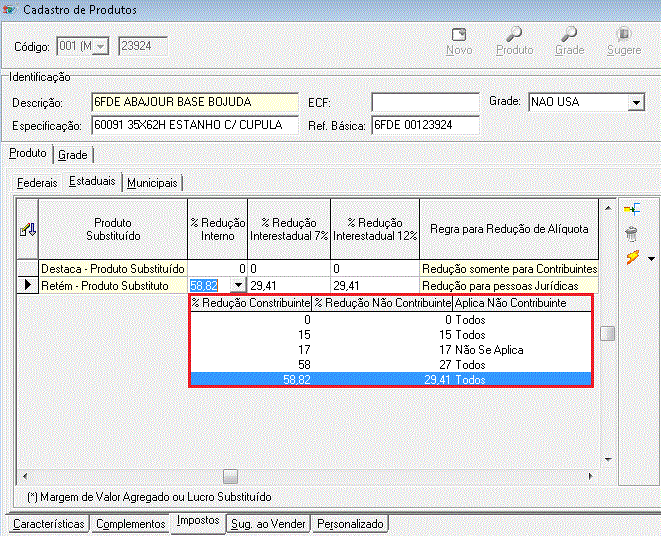
Task: Click Regra para Redução de Alíquota header
Action: [x=509, y=229]
